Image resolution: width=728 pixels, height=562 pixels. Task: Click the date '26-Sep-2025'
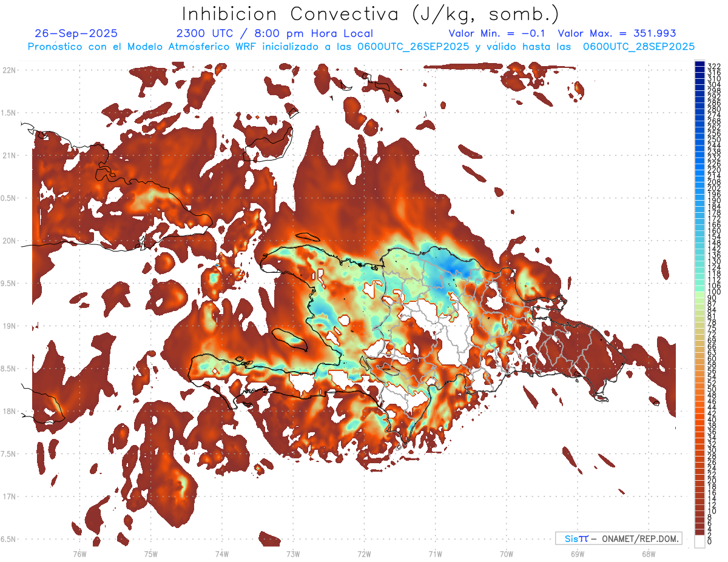coord(76,34)
